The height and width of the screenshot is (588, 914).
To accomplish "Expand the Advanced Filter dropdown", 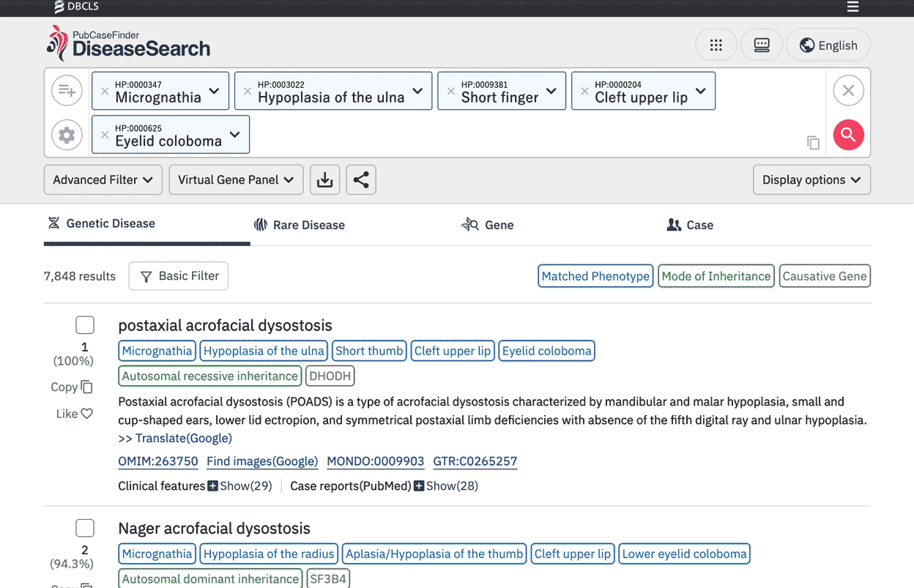I will 103,180.
